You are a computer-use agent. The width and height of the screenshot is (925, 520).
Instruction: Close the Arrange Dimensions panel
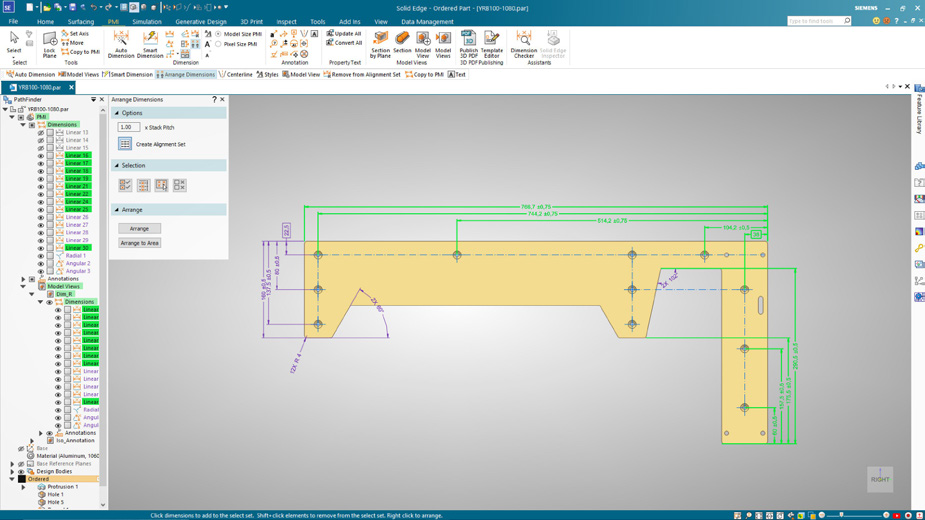click(x=222, y=99)
